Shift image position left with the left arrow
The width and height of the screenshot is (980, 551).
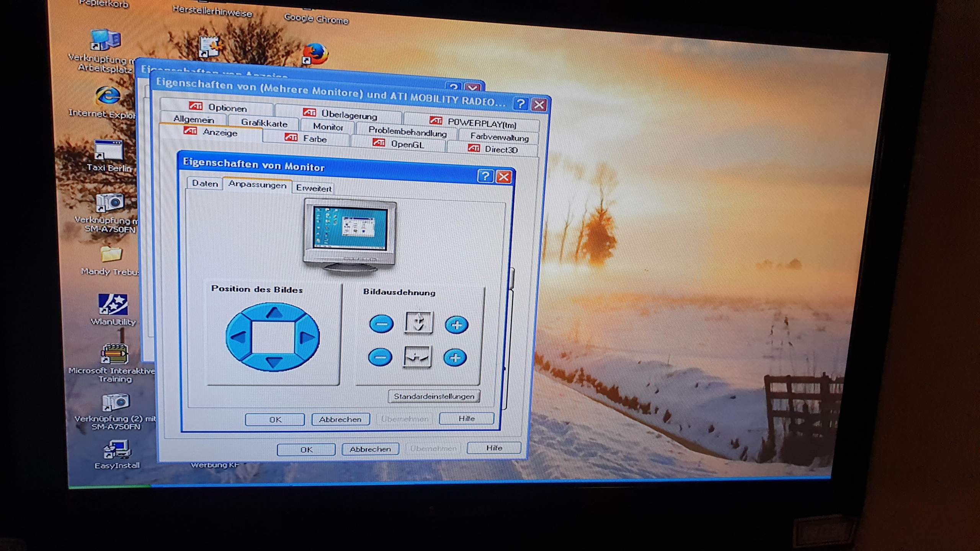(x=238, y=337)
